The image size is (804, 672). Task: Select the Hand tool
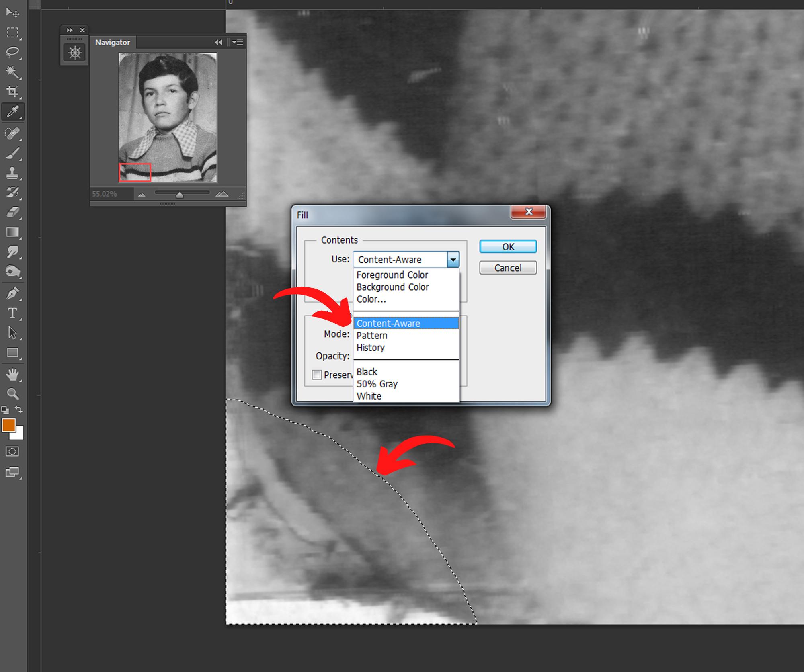click(12, 375)
